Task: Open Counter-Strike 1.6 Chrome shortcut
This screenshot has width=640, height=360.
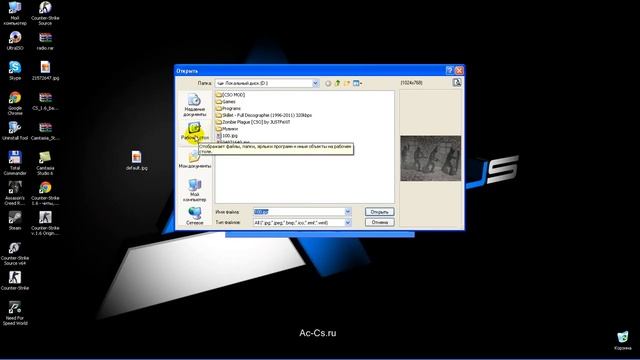Action: (45, 193)
